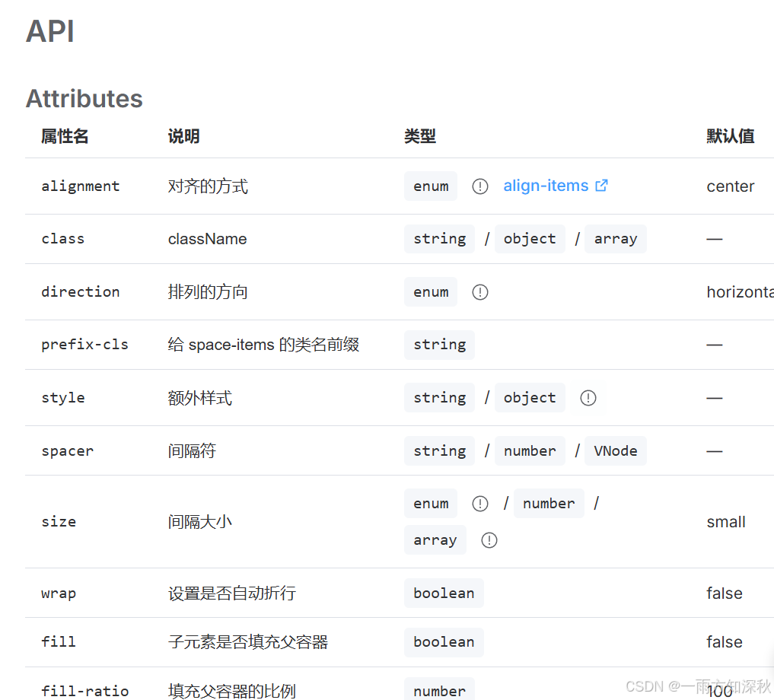
Task: Select the 'fill-ratio' attribute name
Action: (x=85, y=691)
